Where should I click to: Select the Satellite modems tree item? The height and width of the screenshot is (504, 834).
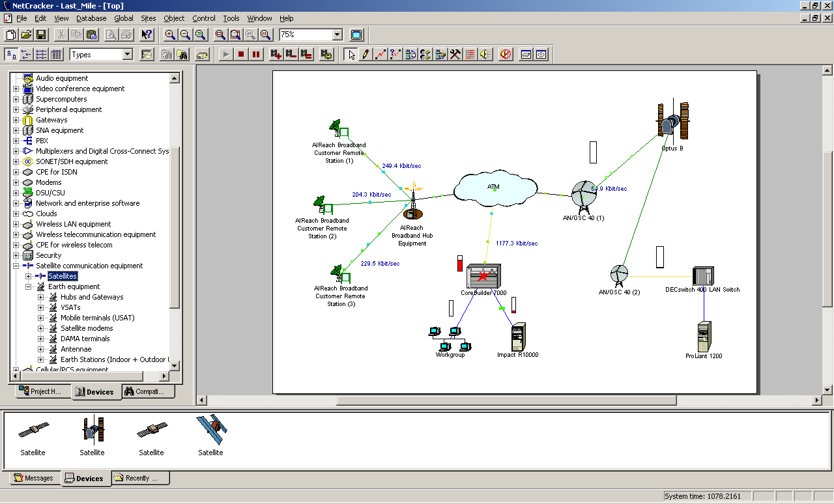[x=87, y=328]
